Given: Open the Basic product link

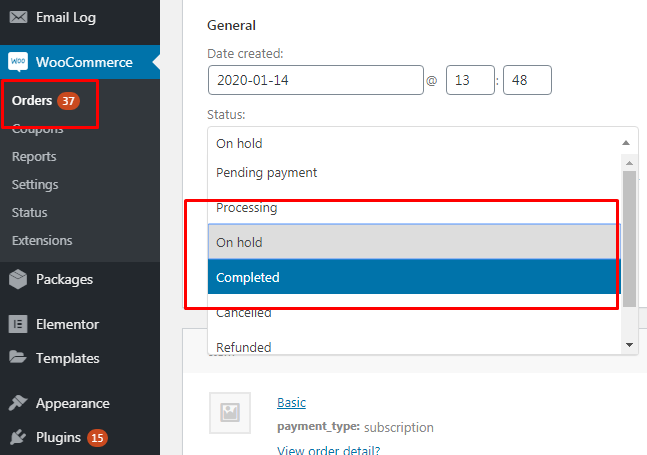Looking at the screenshot, I should (x=291, y=403).
